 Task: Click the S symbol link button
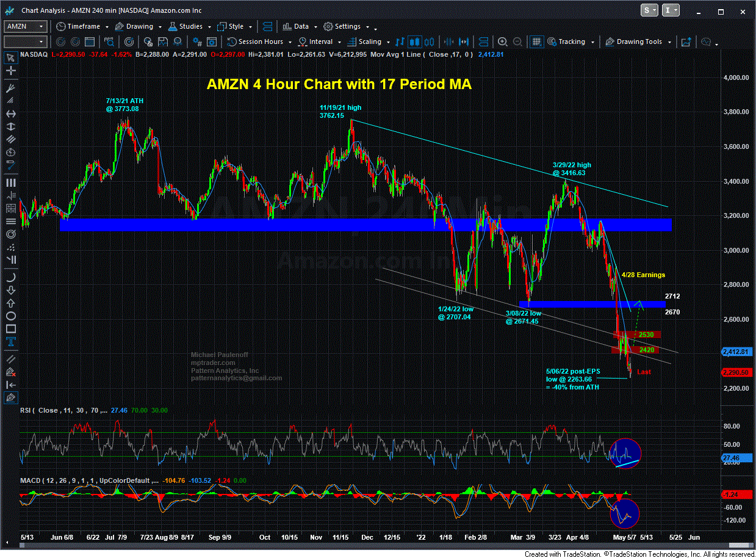click(x=649, y=10)
